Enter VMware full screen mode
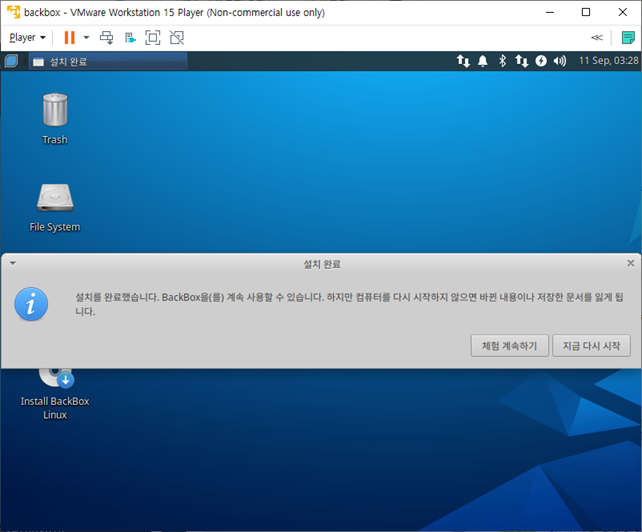Screen dimensions: 642x532 coord(153,38)
